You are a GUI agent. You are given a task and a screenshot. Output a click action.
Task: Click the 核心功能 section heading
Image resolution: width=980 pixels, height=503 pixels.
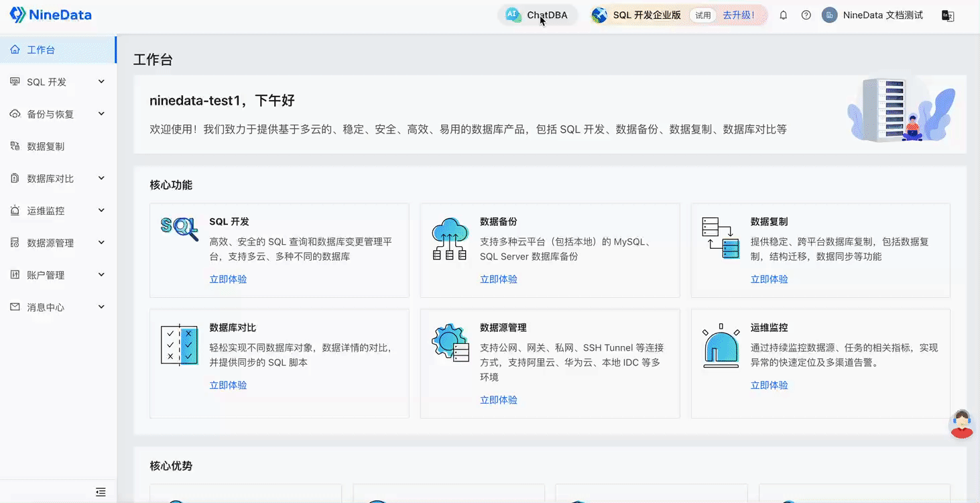point(171,184)
